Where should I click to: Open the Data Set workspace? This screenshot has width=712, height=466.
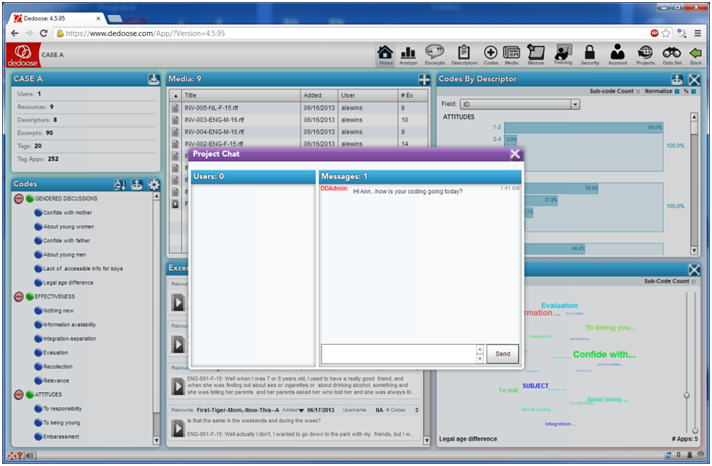672,55
